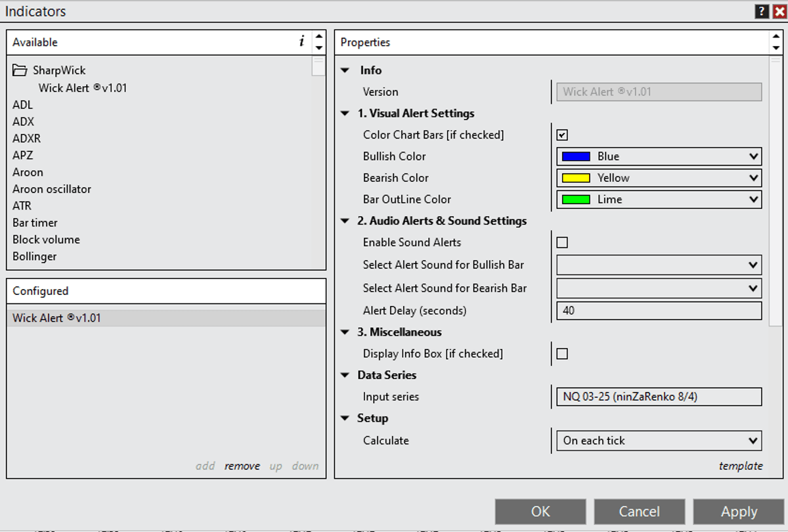Click the Alert Delay seconds input field
788x532 pixels.
659,311
